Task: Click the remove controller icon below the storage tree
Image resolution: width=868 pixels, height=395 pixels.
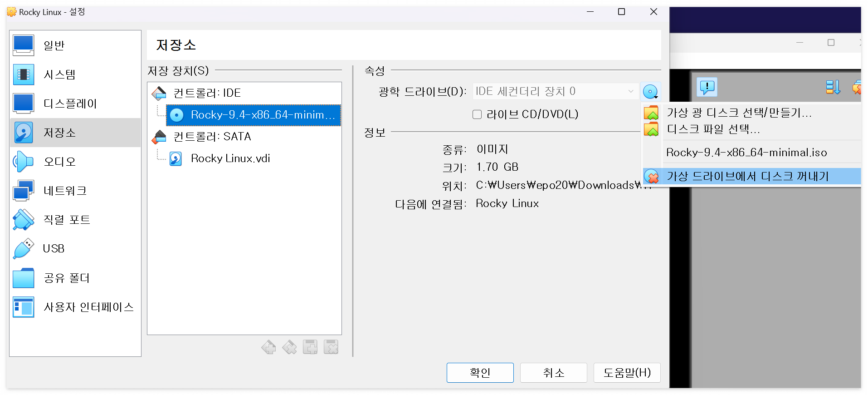Action: click(289, 347)
